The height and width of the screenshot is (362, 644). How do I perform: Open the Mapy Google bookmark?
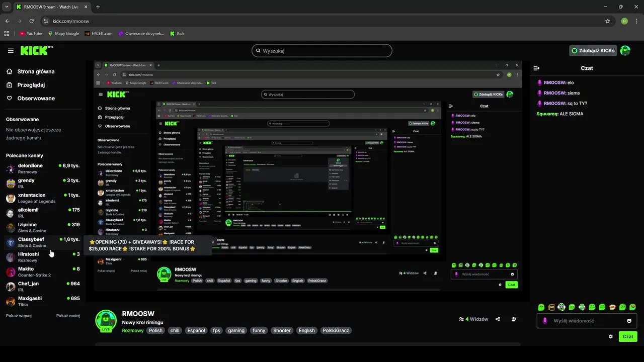coord(64,34)
